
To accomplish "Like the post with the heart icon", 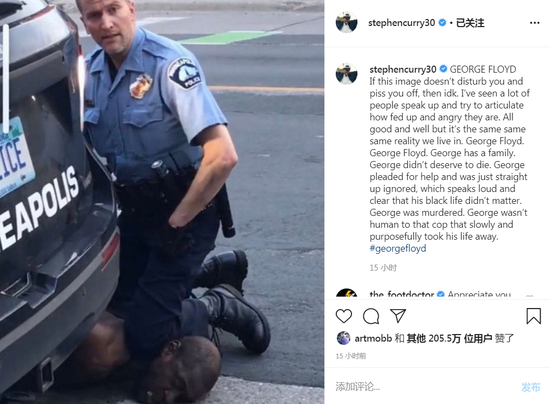I will click(344, 316).
